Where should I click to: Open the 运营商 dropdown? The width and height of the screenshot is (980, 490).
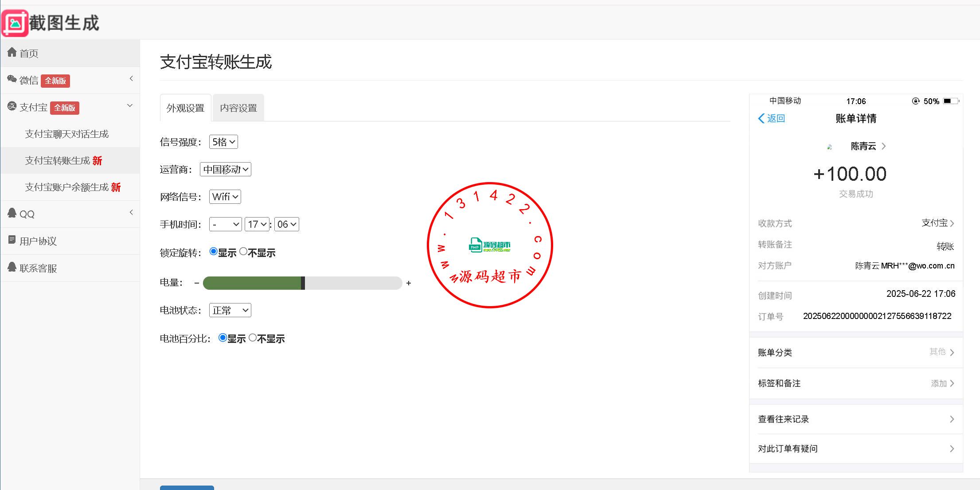pyautogui.click(x=225, y=169)
